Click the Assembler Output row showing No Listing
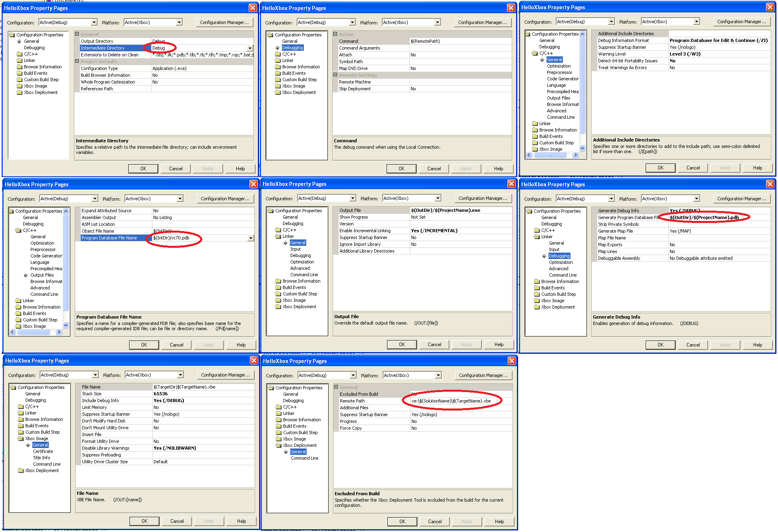Screen dimensions: 778x532 coord(165,217)
